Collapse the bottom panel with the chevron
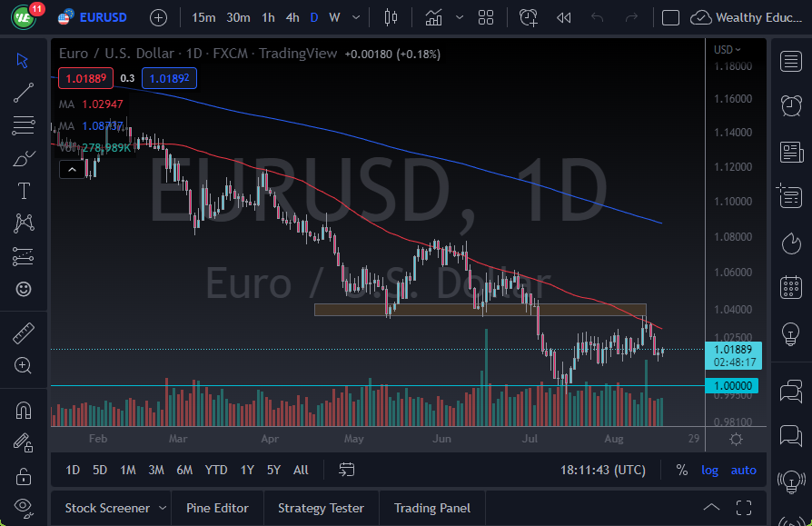The image size is (812, 526). 712,507
